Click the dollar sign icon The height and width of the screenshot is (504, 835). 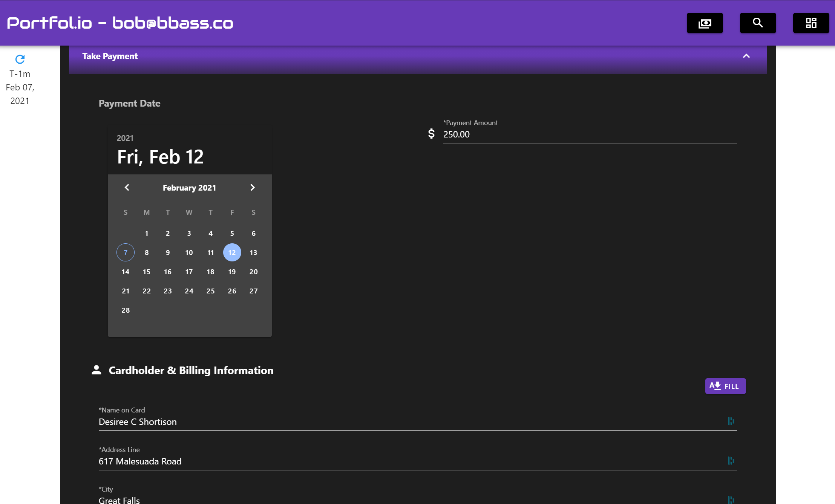point(432,134)
